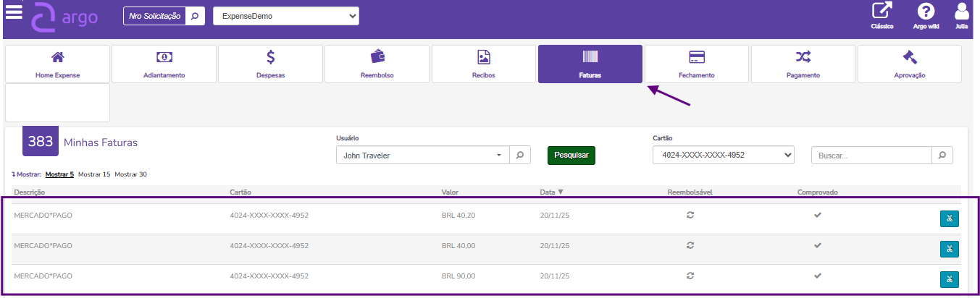Switch to the Despesas tab

point(270,64)
